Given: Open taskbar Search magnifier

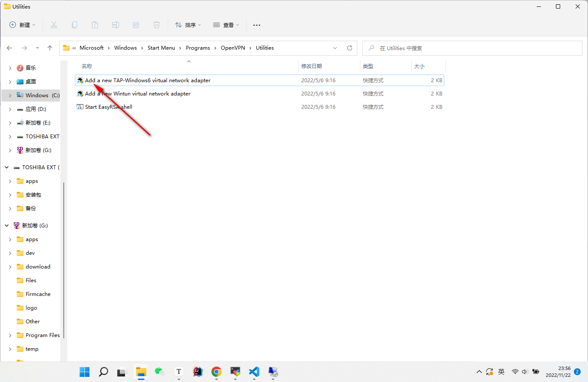Looking at the screenshot, I should [x=104, y=372].
